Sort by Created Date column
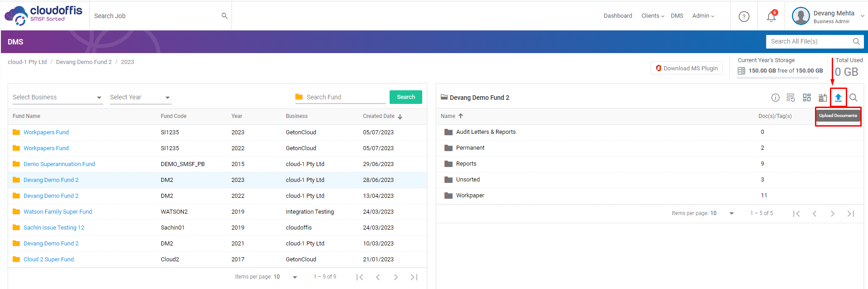868x289 pixels. click(x=382, y=116)
